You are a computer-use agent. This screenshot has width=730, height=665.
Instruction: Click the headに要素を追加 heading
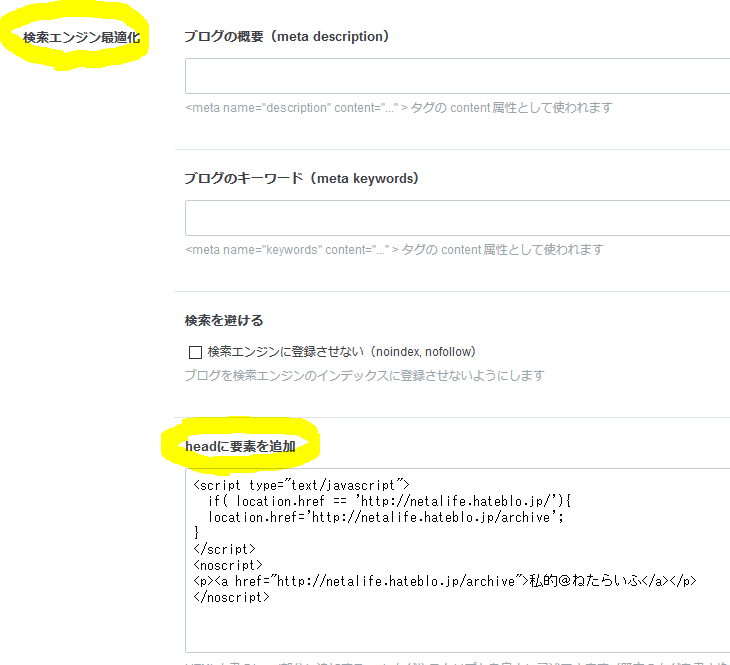(x=240, y=446)
